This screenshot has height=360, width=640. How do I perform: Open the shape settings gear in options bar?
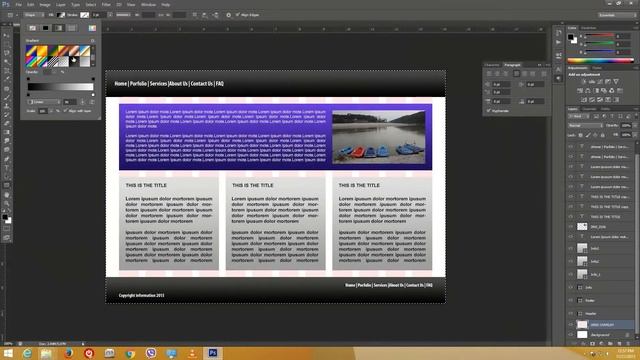pyautogui.click(x=229, y=15)
